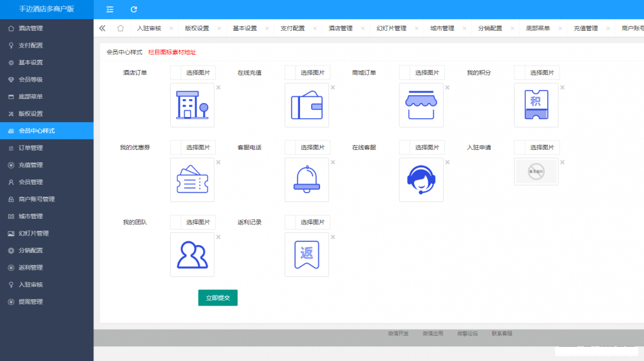Switch to the 幻灯片管理 tab
Screen dimensions: 644x361
[391, 28]
